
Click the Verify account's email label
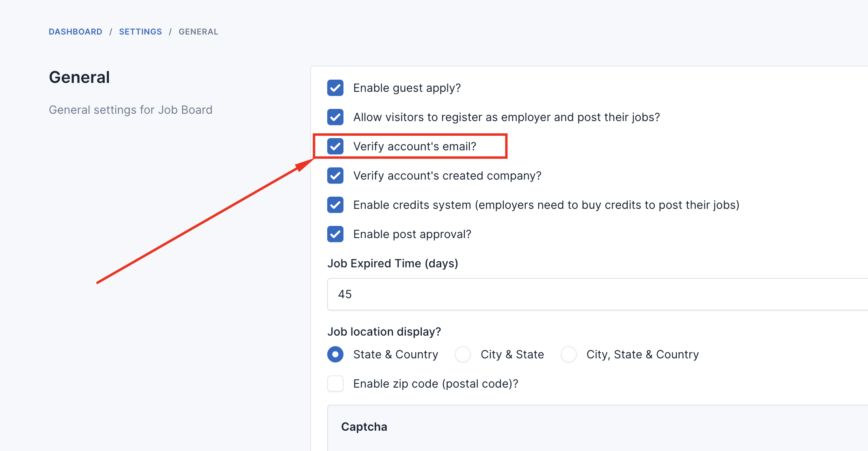(415, 147)
